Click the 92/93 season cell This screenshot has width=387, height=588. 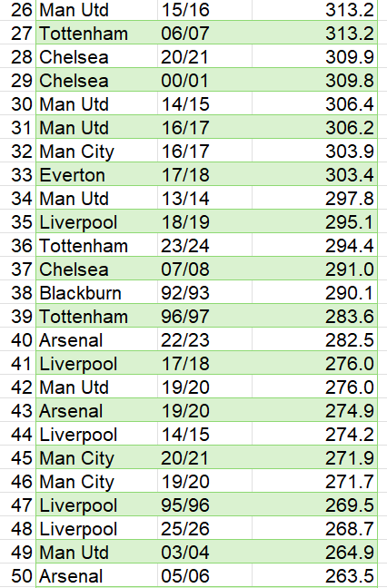pos(204,293)
